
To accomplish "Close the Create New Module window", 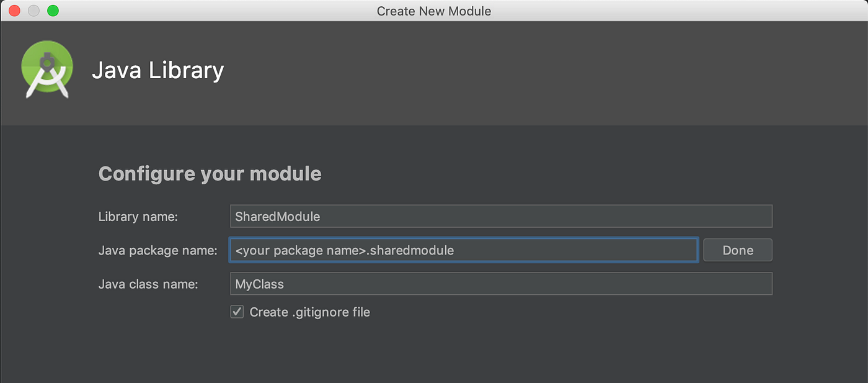I will (x=14, y=11).
